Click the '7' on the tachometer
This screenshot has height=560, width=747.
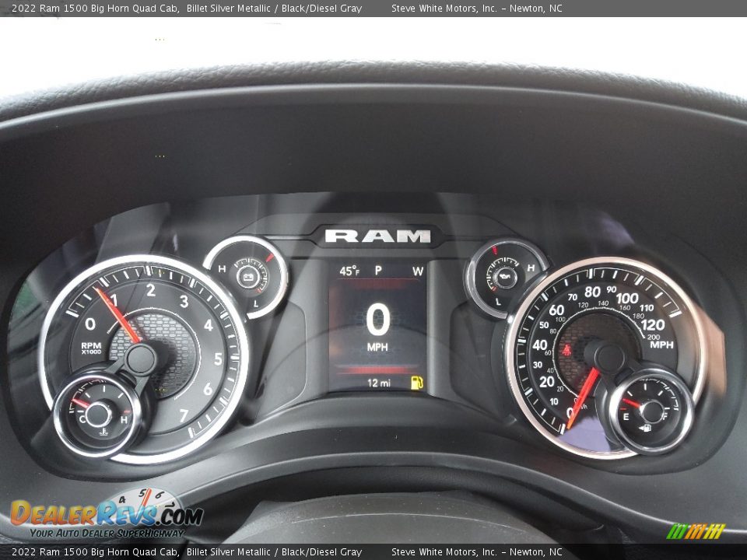pyautogui.click(x=184, y=415)
